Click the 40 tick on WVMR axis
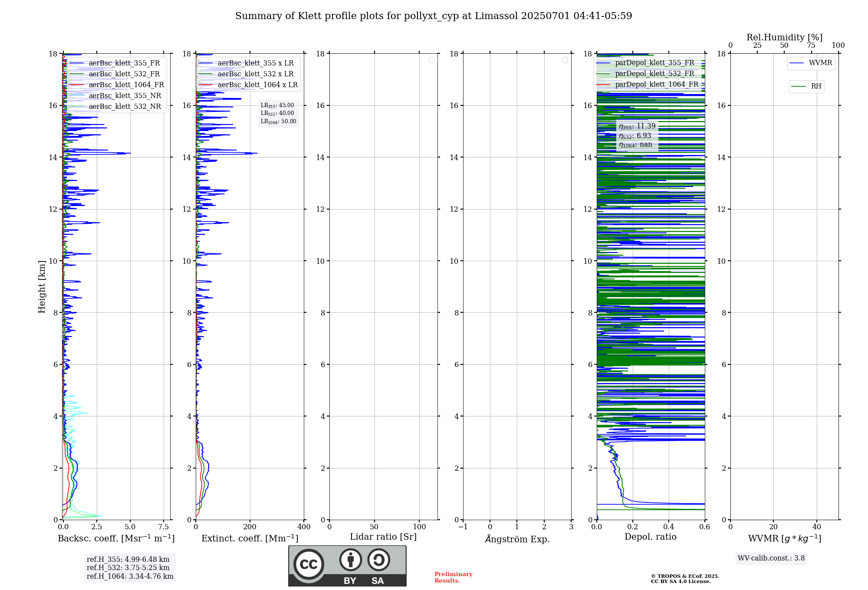The width and height of the screenshot is (868, 590). click(x=817, y=527)
